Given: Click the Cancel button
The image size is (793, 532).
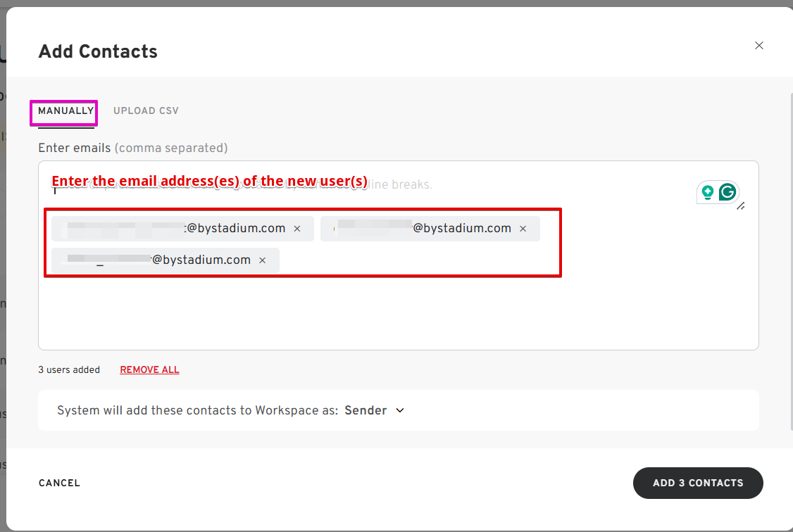Looking at the screenshot, I should coord(59,483).
